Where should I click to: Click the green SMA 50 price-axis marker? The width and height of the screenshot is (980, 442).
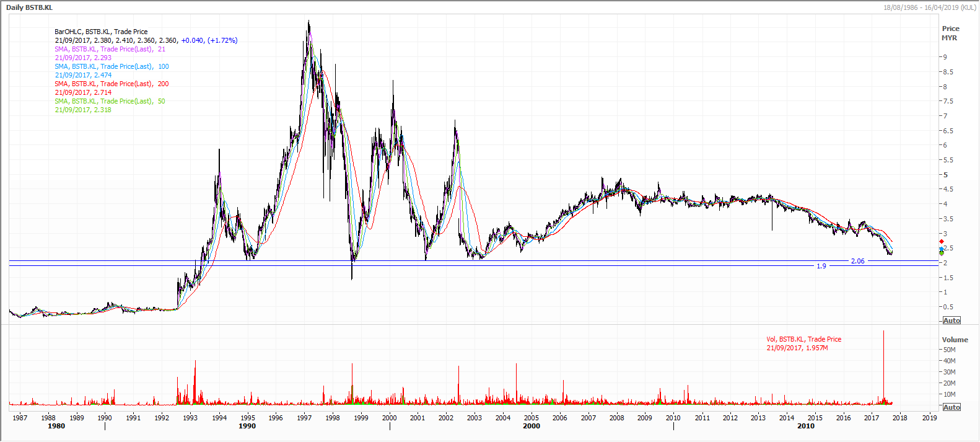click(942, 253)
